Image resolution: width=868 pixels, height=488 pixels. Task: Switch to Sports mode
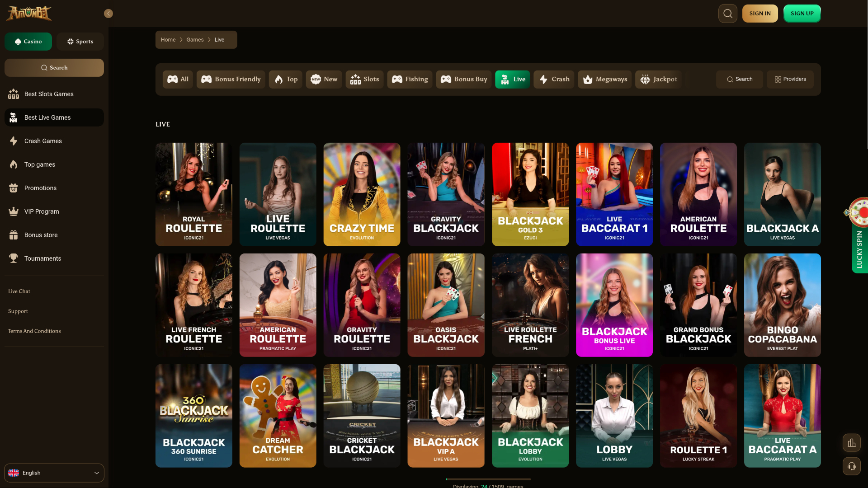[x=80, y=42]
